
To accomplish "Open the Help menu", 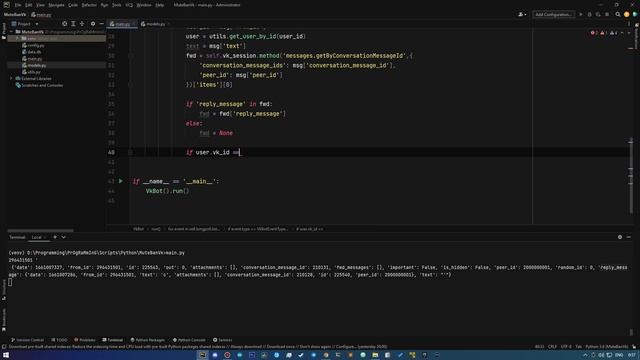I will [x=160, y=5].
